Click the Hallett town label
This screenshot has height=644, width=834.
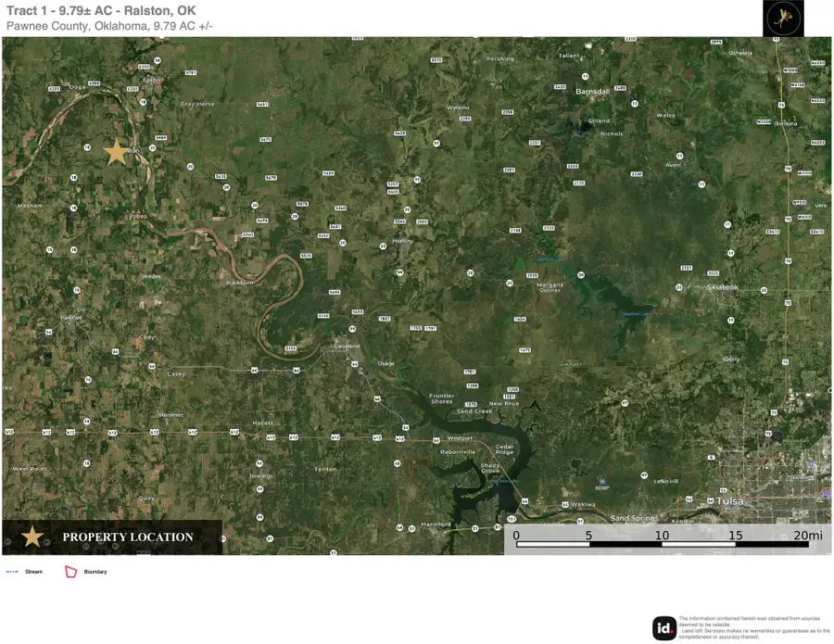point(263,423)
